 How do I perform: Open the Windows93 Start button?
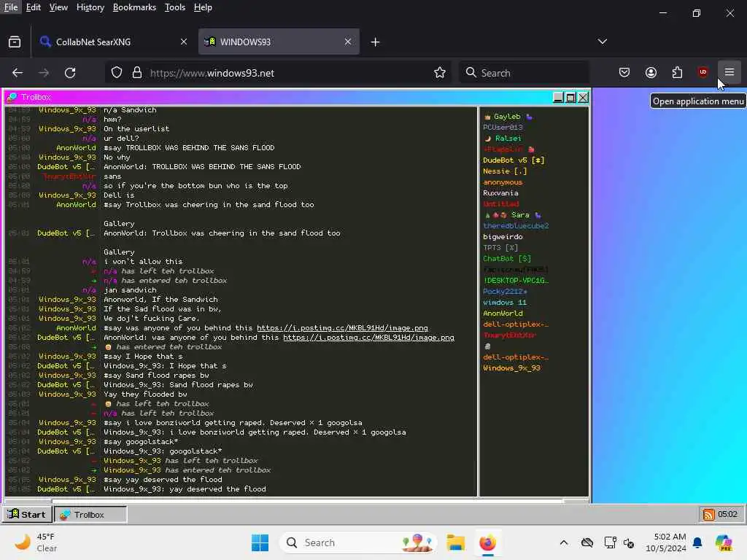[x=27, y=514]
